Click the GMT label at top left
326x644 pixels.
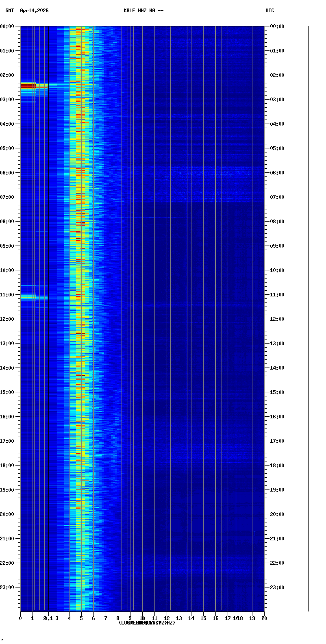click(x=9, y=11)
